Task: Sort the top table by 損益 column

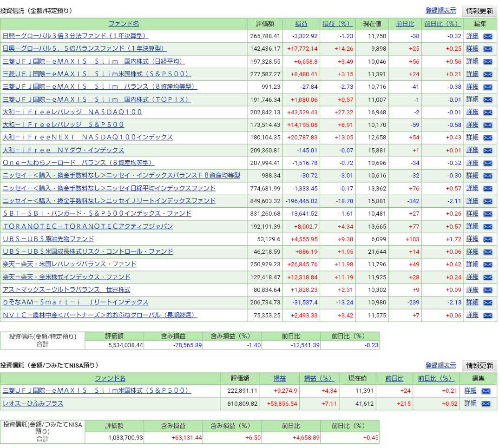Action: click(301, 24)
